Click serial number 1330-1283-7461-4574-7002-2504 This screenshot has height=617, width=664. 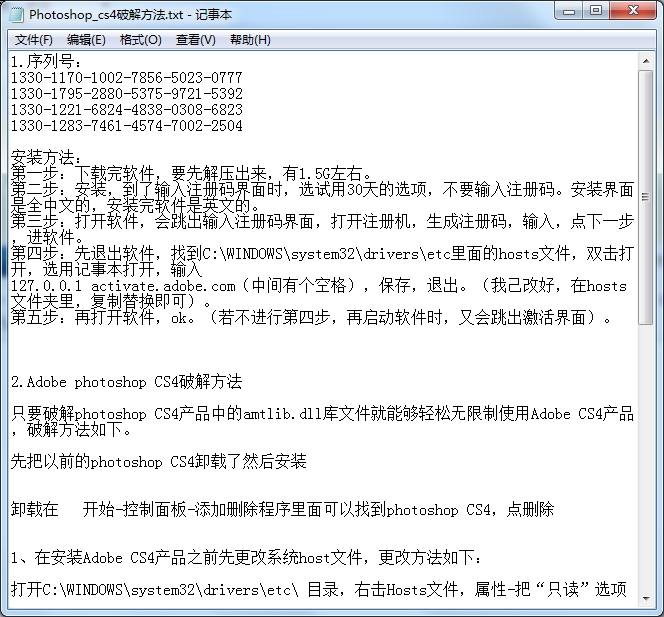(x=127, y=126)
